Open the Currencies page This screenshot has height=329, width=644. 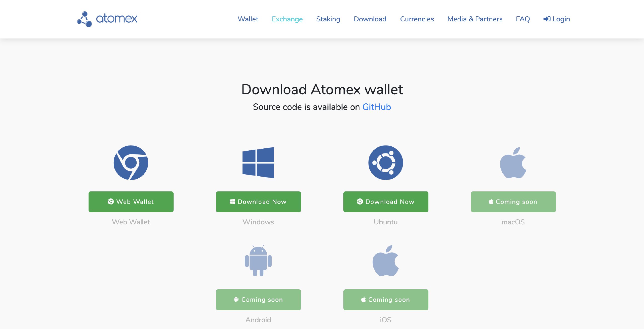[x=417, y=19]
